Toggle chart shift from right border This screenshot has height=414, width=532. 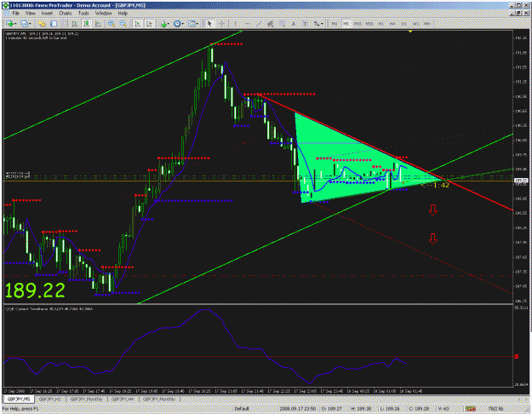[149, 24]
